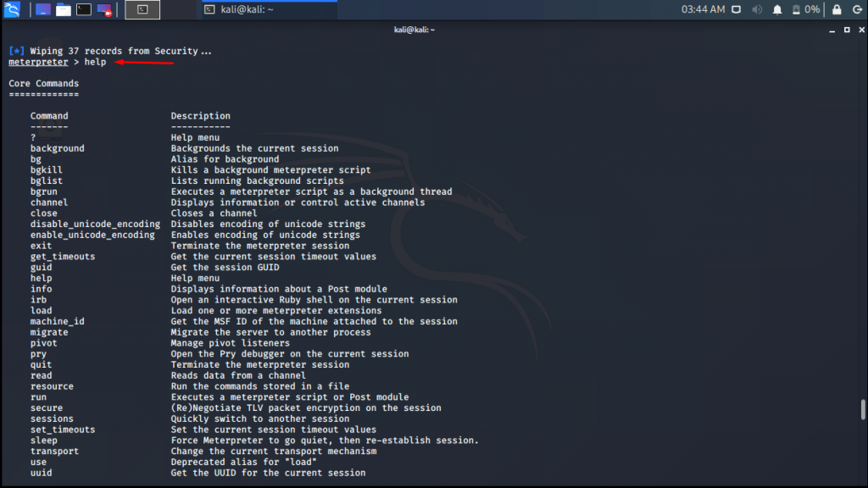
Task: Close the kali@kali terminal window
Action: [861, 30]
